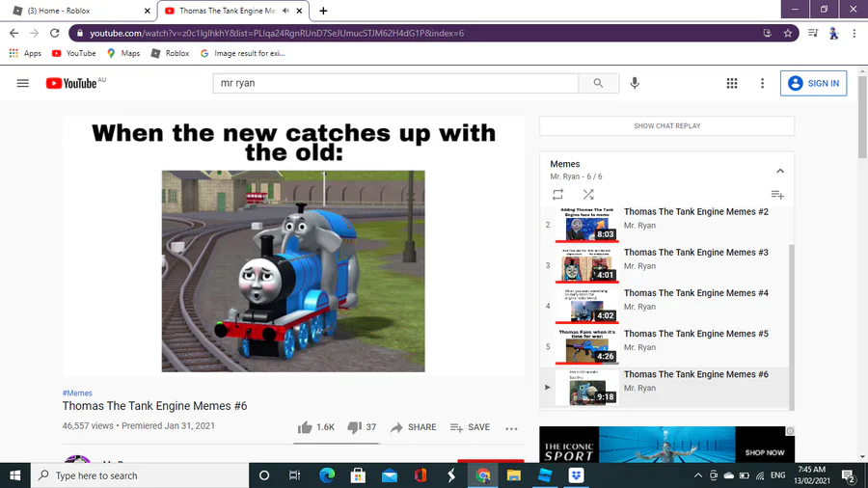Viewport: 868px width, 488px height.
Task: Click the search magnifier button
Action: pyautogui.click(x=598, y=83)
